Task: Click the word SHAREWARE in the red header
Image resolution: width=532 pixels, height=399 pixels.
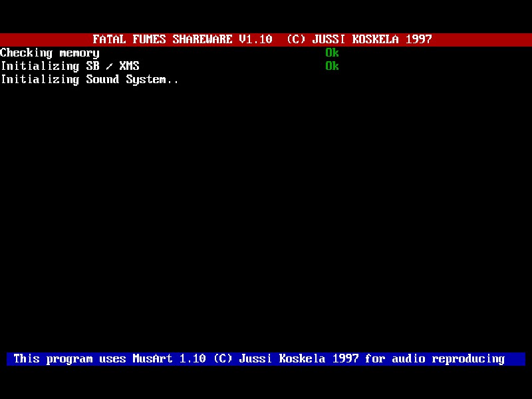Action: 202,39
